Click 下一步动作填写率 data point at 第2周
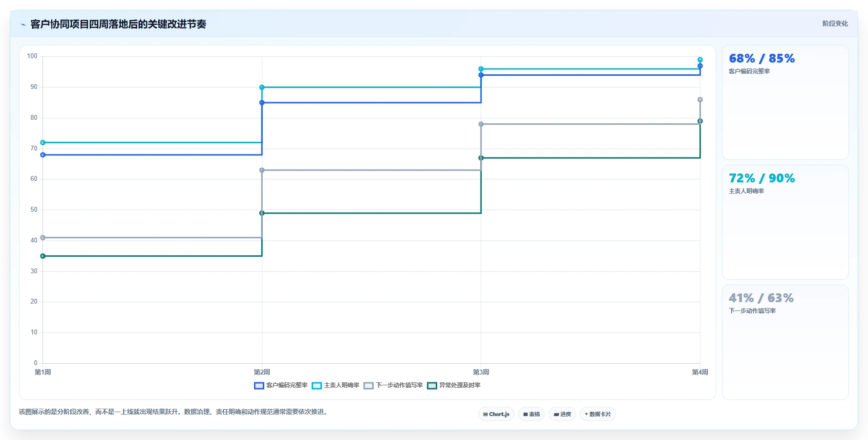 262,170
